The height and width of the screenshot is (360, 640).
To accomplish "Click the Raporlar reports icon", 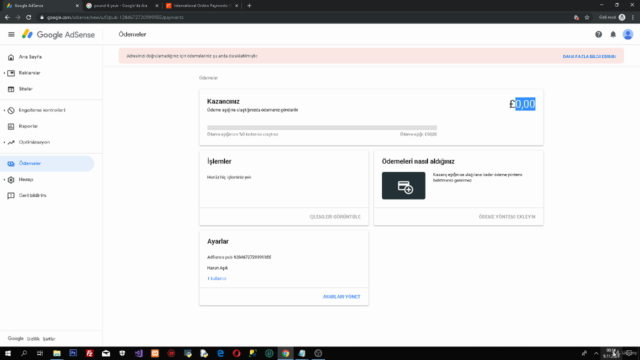I will click(x=11, y=127).
